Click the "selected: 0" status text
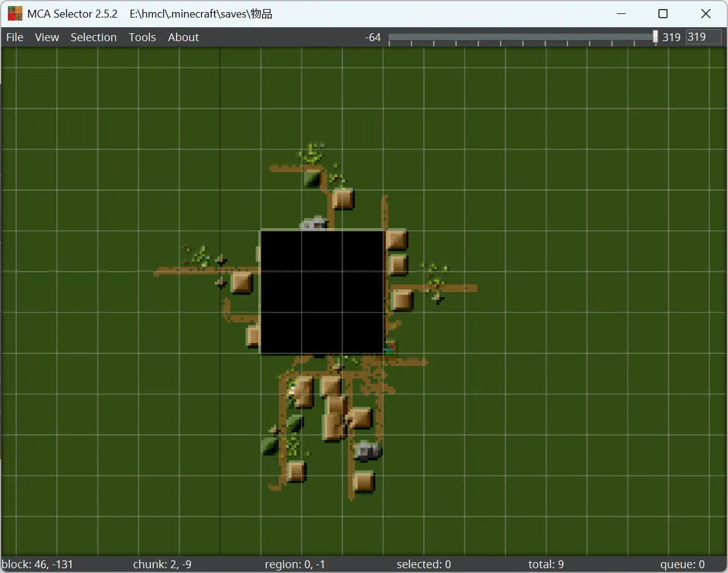Image resolution: width=728 pixels, height=573 pixels. (x=424, y=565)
